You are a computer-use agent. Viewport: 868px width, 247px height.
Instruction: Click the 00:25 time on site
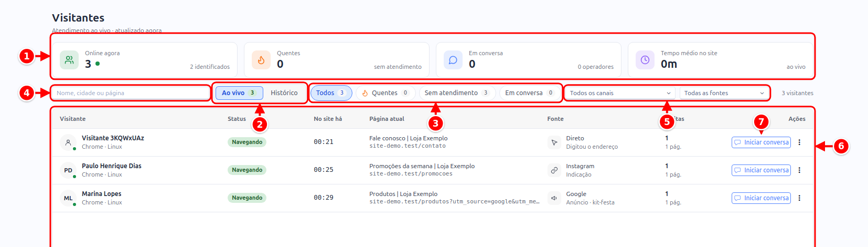point(324,170)
